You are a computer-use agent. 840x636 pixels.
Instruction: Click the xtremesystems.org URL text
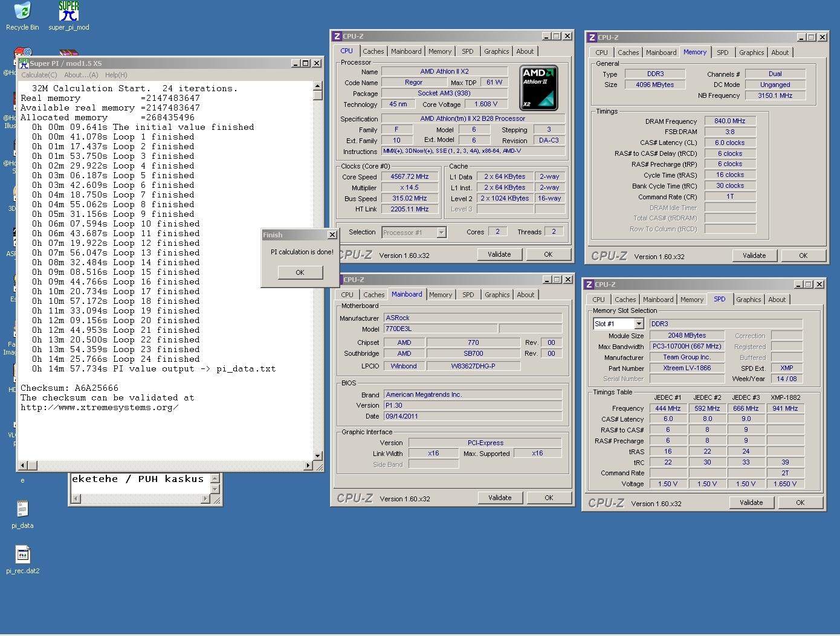100,407
